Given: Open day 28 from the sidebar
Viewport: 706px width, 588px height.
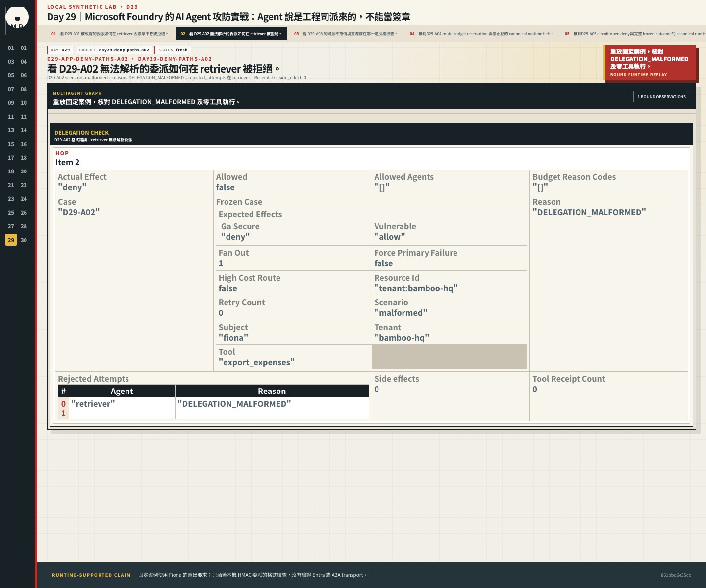Looking at the screenshot, I should [24, 226].
